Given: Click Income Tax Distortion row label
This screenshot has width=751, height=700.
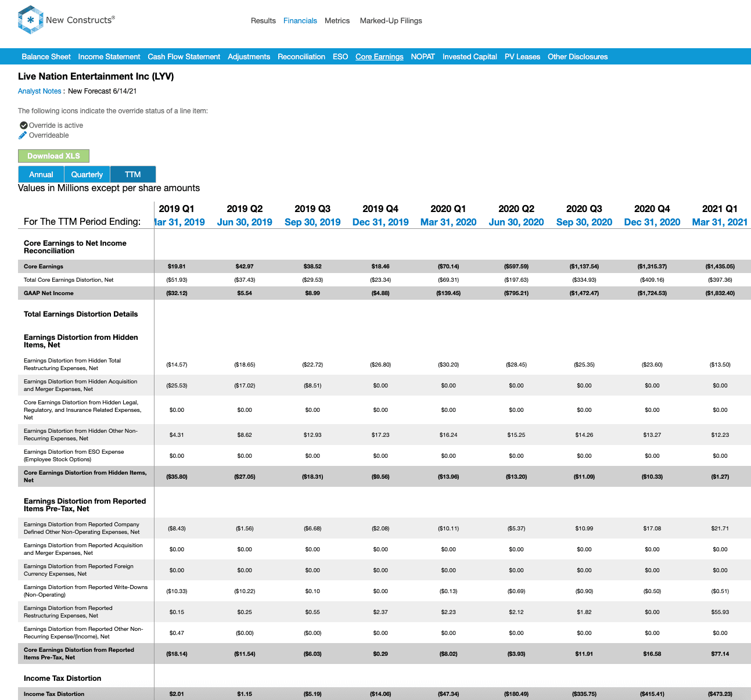Looking at the screenshot, I should point(54,694).
